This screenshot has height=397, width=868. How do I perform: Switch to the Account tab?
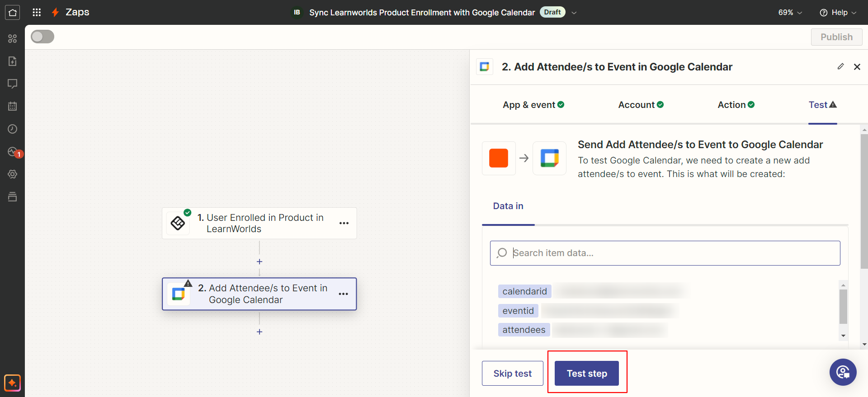coord(641,105)
